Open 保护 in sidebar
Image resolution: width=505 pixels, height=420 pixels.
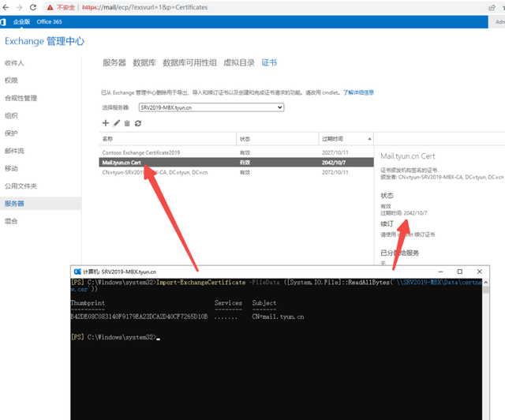pyautogui.click(x=11, y=133)
